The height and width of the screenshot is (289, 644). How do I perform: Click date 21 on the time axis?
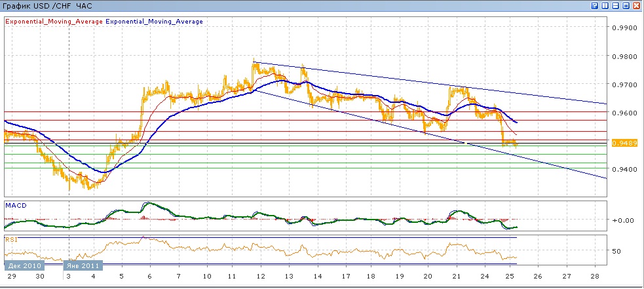click(455, 277)
